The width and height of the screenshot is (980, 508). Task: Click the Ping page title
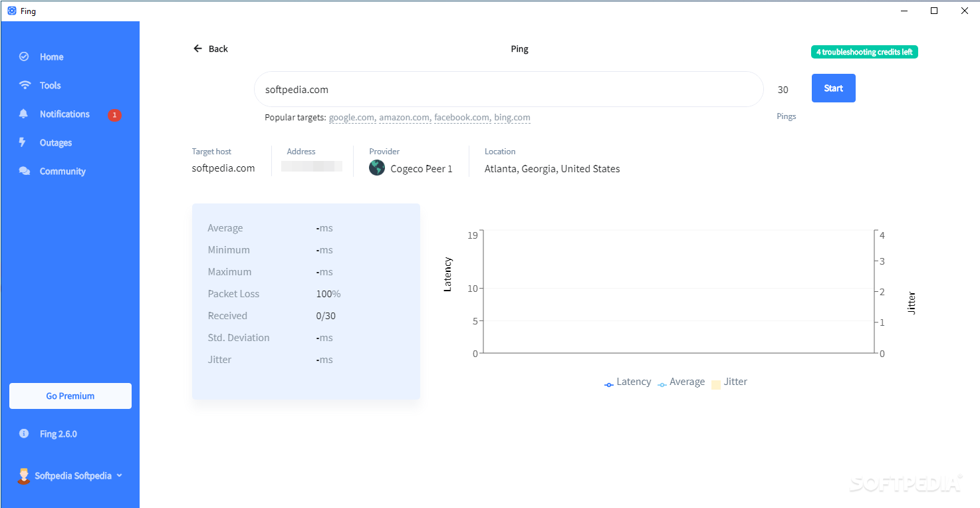(x=519, y=49)
